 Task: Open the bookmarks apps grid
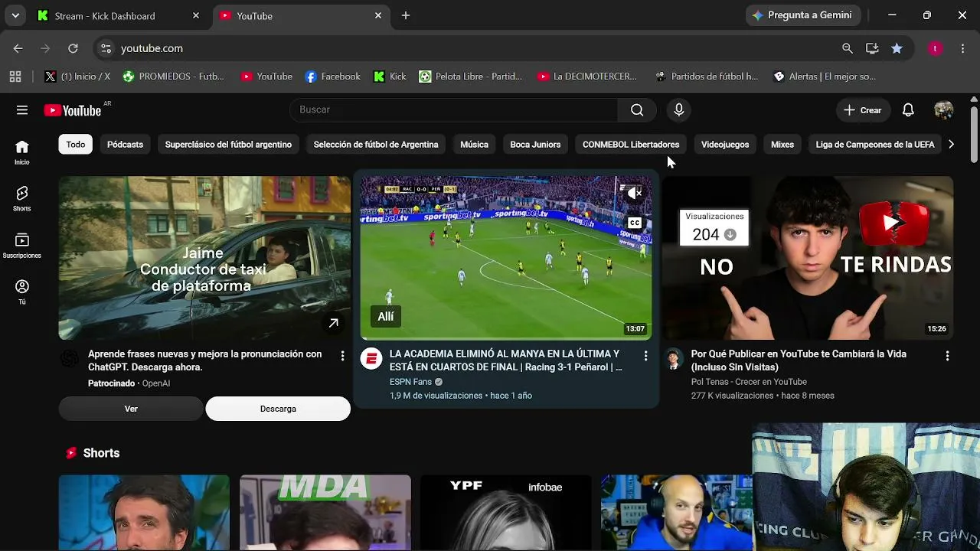[15, 77]
